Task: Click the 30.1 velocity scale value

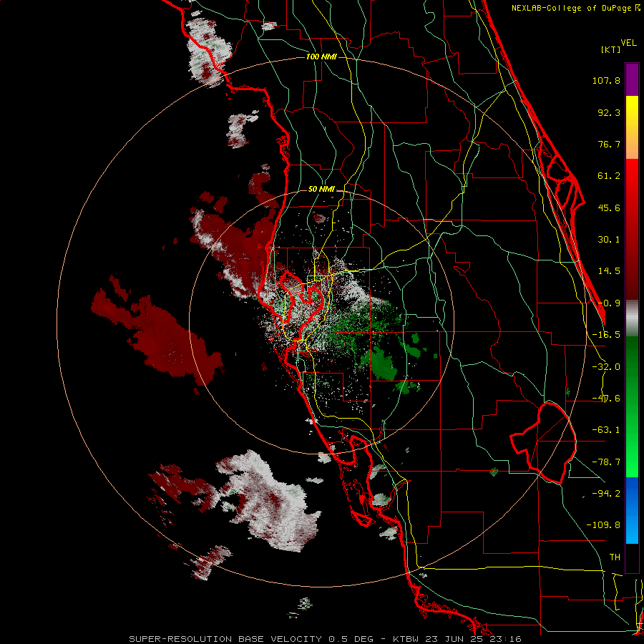Action: pyautogui.click(x=609, y=240)
